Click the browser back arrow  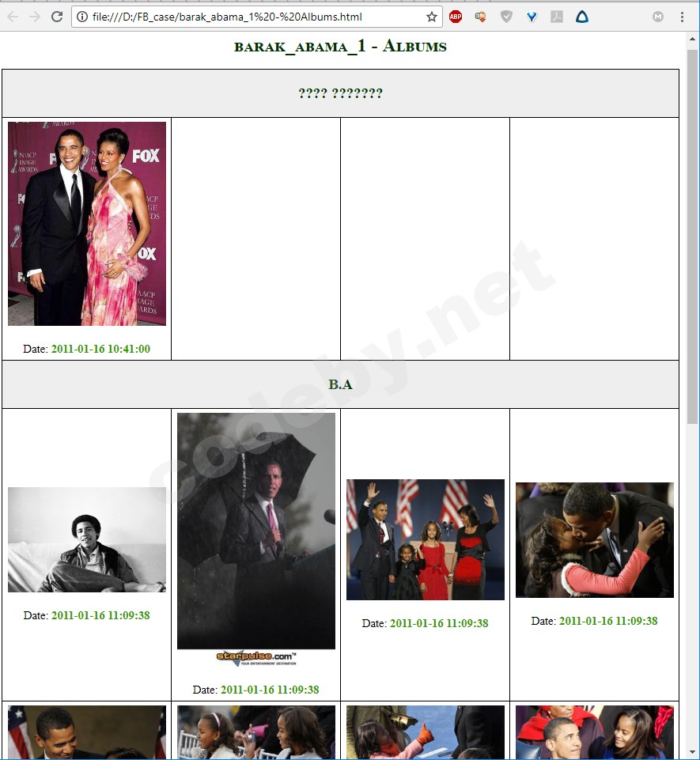click(x=13, y=17)
